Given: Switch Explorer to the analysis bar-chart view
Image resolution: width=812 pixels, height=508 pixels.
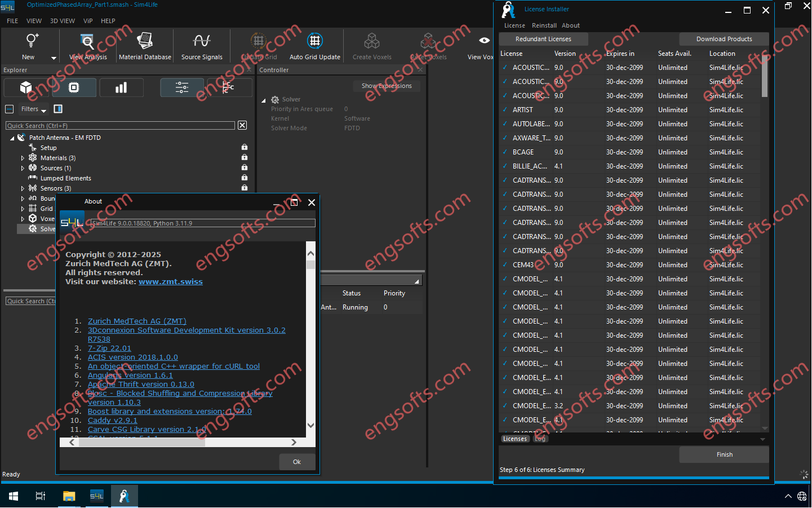Looking at the screenshot, I should [121, 87].
